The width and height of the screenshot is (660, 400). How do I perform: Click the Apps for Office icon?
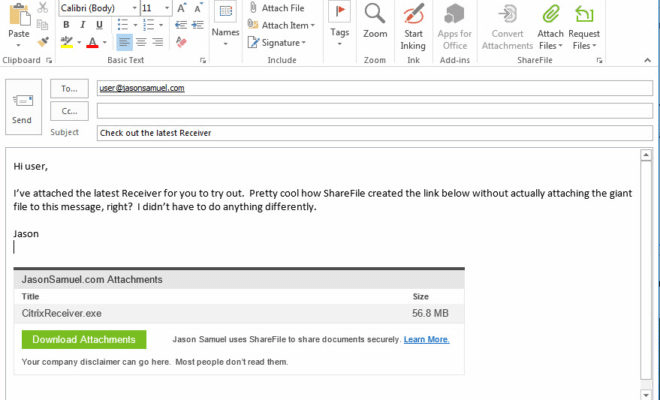point(455,14)
